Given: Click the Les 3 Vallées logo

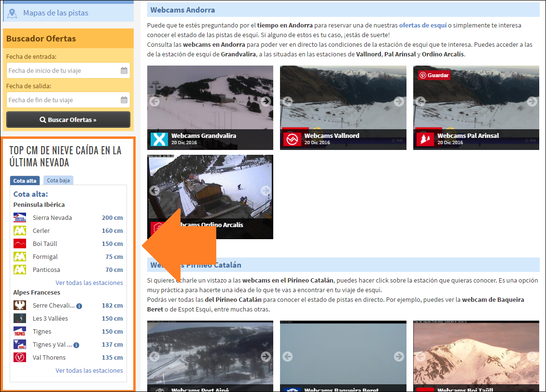Looking at the screenshot, I should [x=20, y=318].
